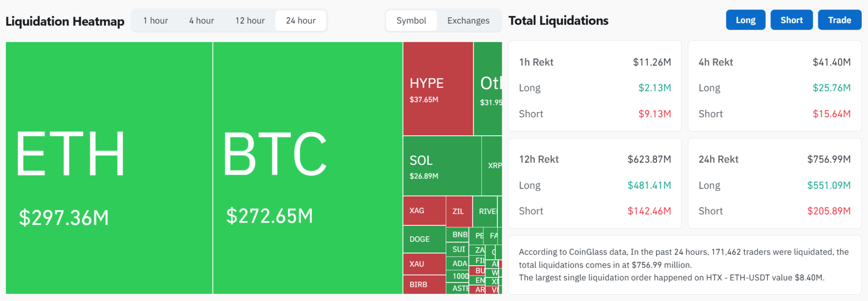Click the red XAU tile

click(424, 264)
